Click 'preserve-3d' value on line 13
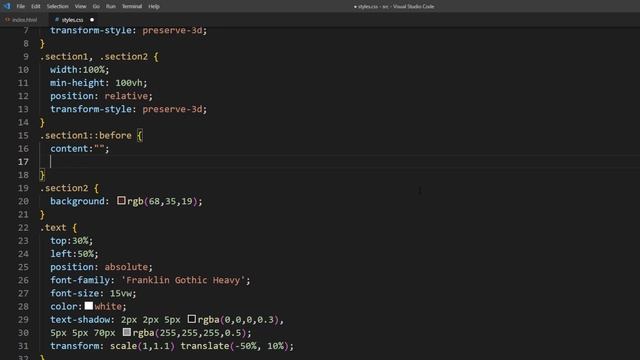The image size is (640, 360). click(172, 109)
